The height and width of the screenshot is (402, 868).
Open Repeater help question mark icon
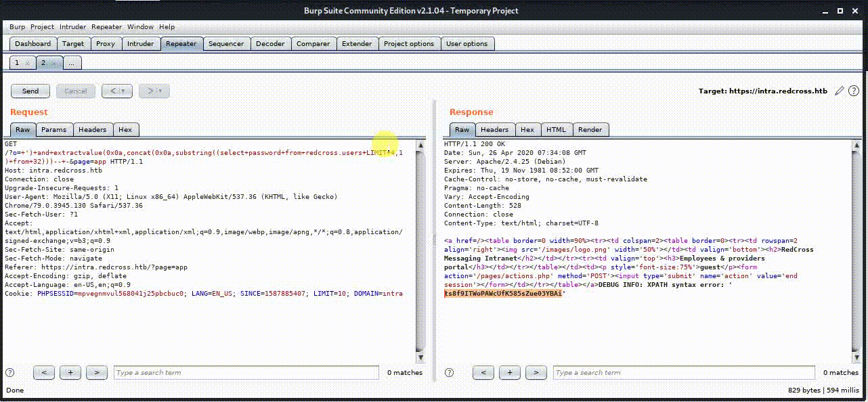pyautogui.click(x=854, y=91)
